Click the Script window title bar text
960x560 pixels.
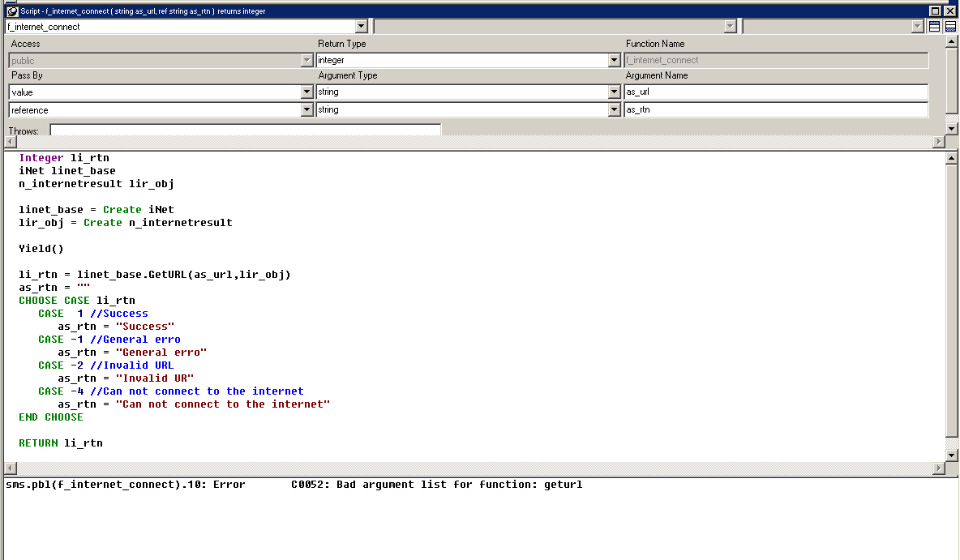tap(143, 11)
